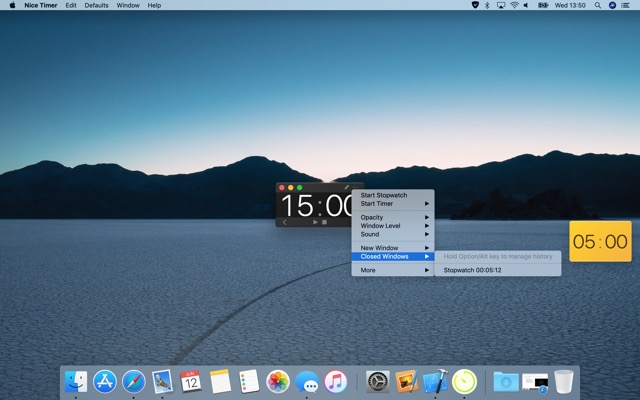Open Finder from the Dock
640x400 pixels.
coord(76,382)
